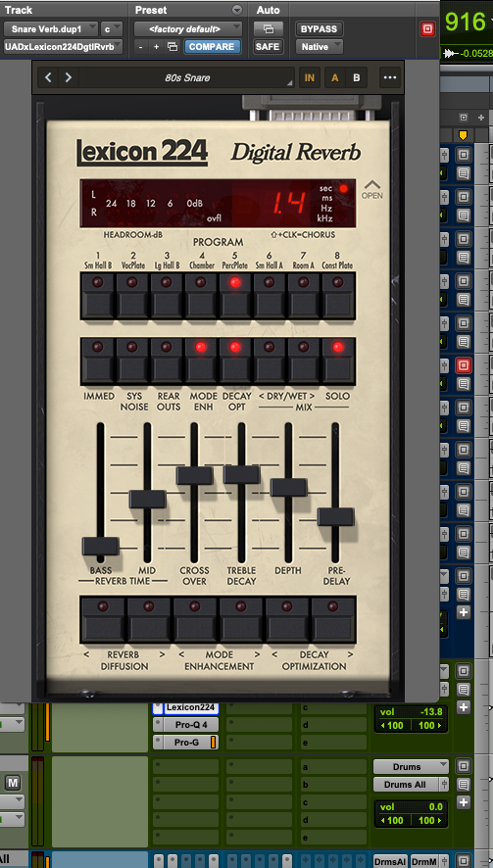The width and height of the screenshot is (493, 868).
Task: Toggle the SYS NOISE button
Action: tap(132, 361)
